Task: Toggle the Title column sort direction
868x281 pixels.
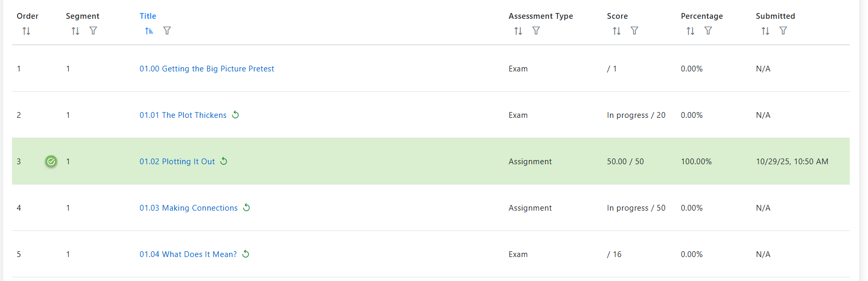Action: coord(149,31)
